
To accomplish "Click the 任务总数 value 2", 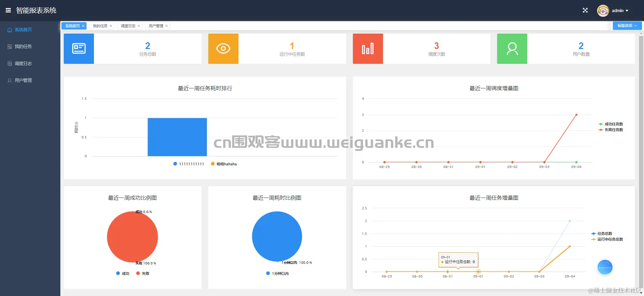I will 148,46.
